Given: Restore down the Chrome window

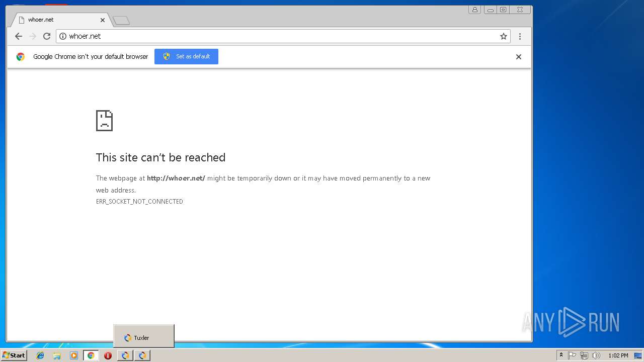Looking at the screenshot, I should point(503,10).
